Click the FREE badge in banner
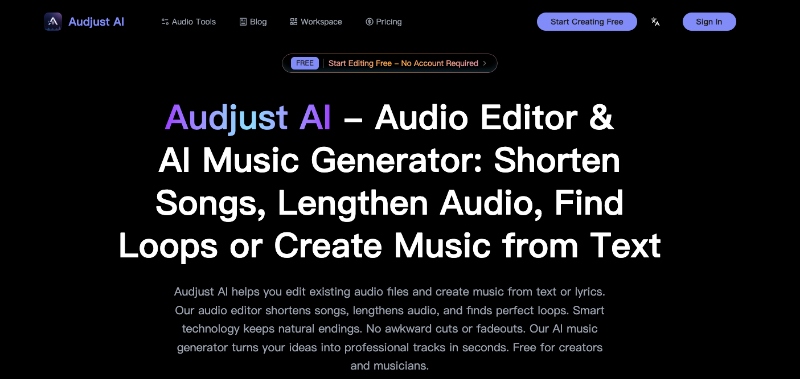 tap(305, 63)
